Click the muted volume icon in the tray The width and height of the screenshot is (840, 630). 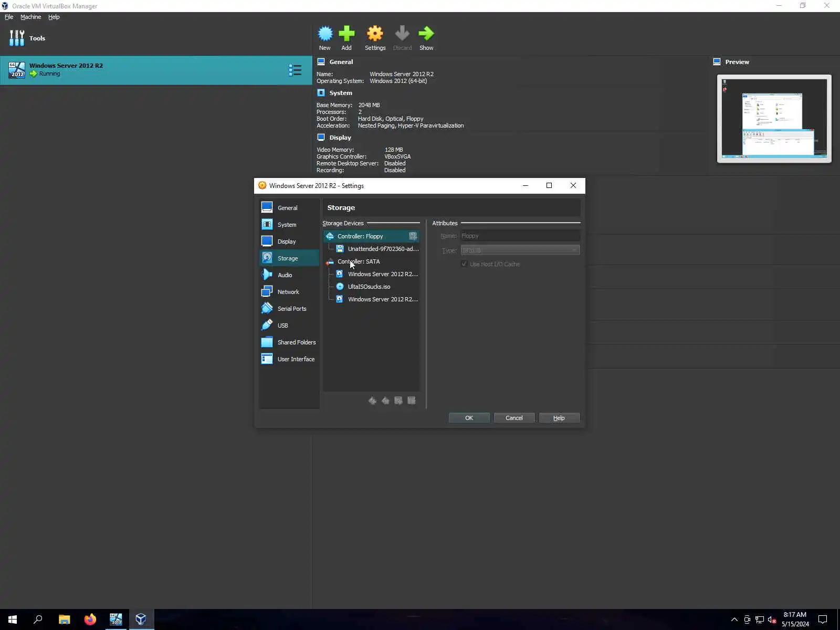point(772,619)
